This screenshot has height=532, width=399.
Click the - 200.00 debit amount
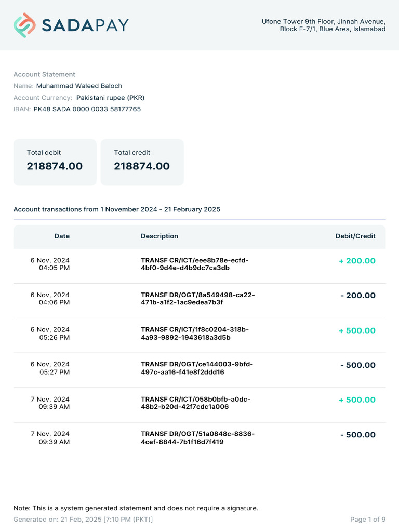tap(357, 296)
